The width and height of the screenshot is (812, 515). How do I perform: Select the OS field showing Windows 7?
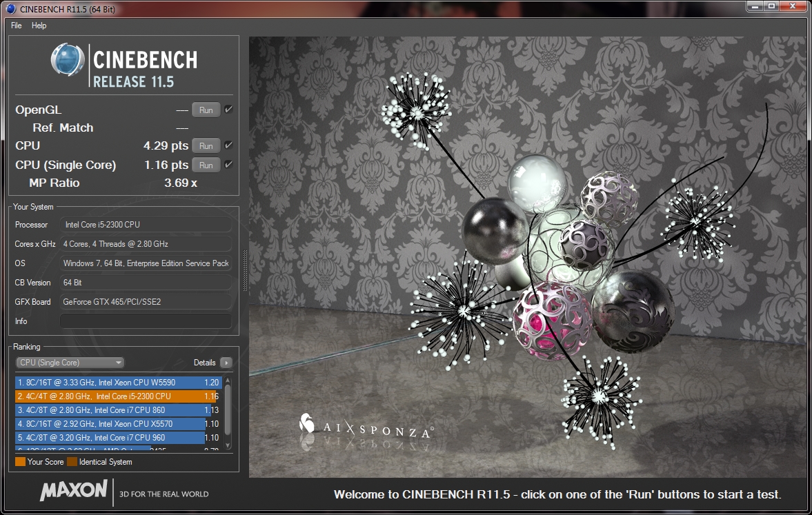pyautogui.click(x=146, y=263)
